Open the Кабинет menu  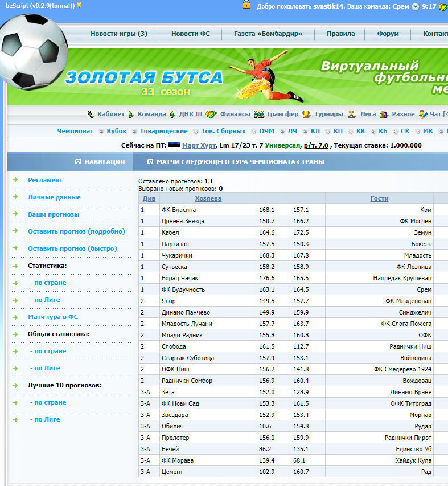(111, 114)
